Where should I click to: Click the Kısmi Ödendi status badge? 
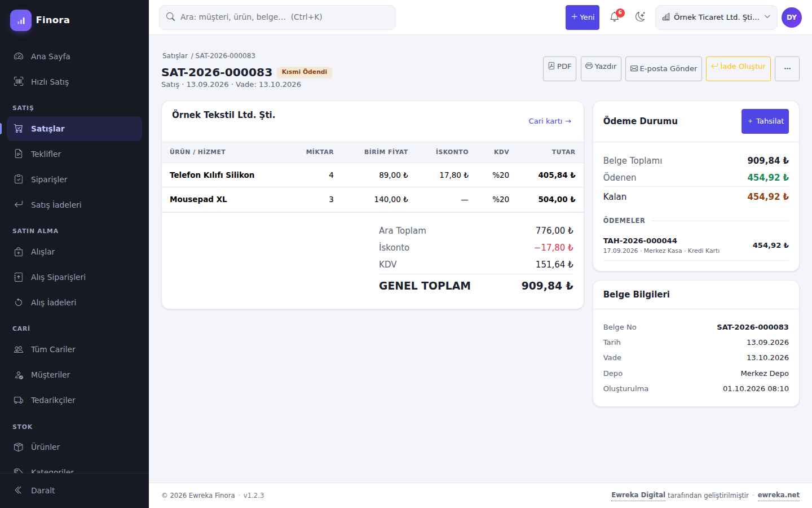[304, 72]
